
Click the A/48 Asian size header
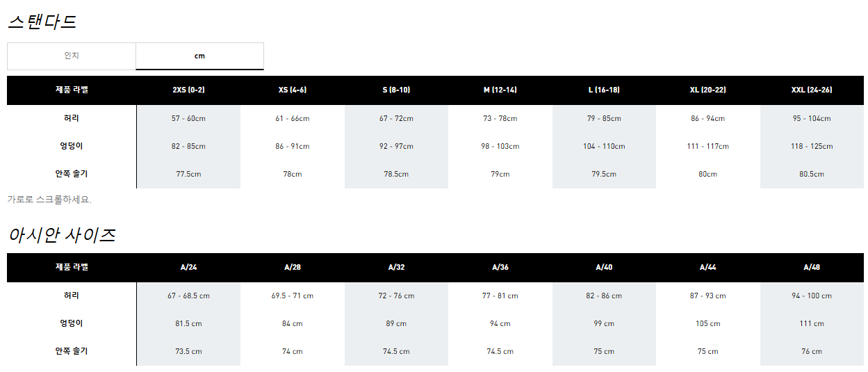click(x=812, y=268)
